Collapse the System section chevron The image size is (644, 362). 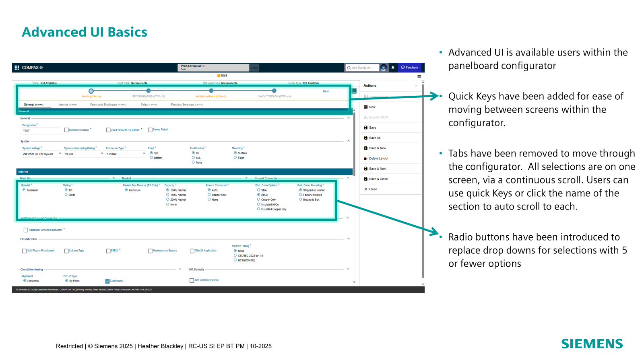(349, 141)
